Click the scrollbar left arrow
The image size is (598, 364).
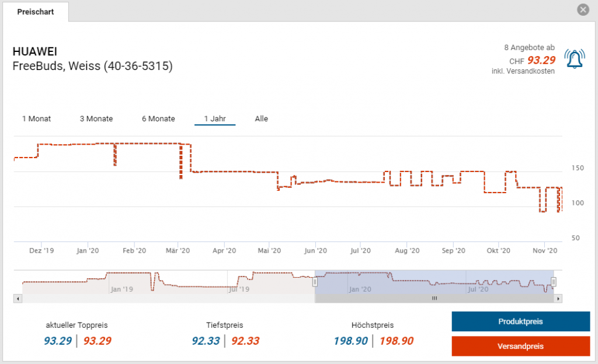tap(18, 299)
